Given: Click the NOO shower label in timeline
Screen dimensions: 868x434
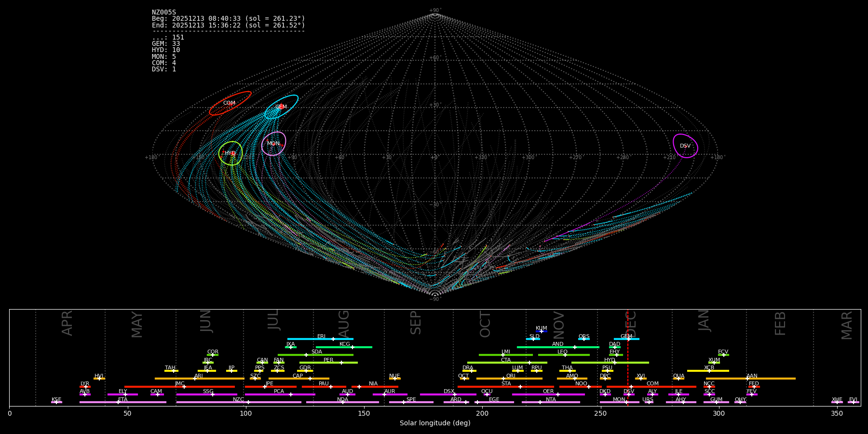Looking at the screenshot, I should coord(582,384).
